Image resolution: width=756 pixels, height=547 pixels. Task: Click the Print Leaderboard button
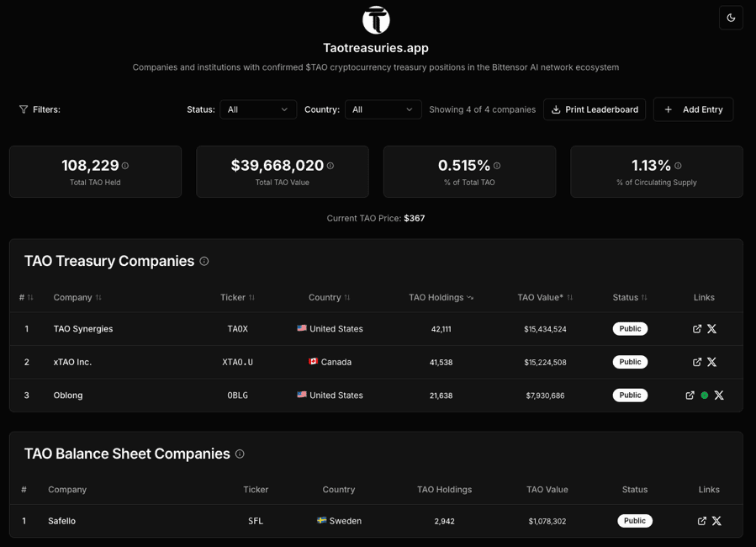coord(595,109)
